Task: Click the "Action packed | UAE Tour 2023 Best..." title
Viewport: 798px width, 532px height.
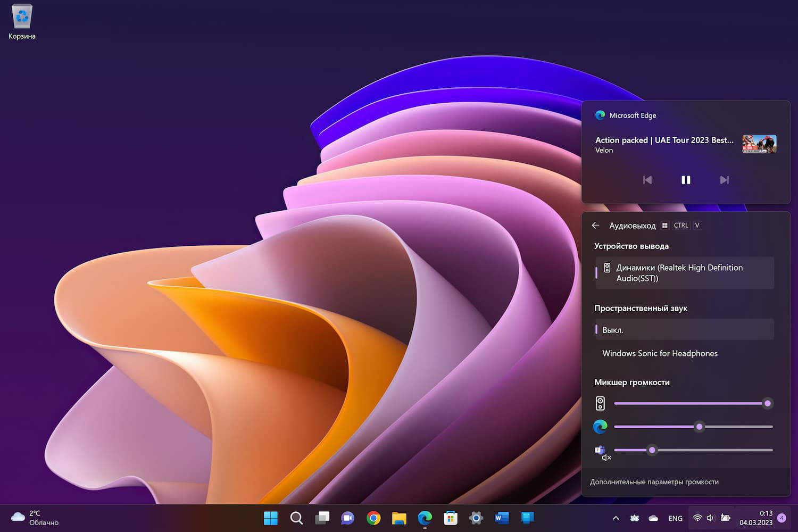Action: pos(664,140)
